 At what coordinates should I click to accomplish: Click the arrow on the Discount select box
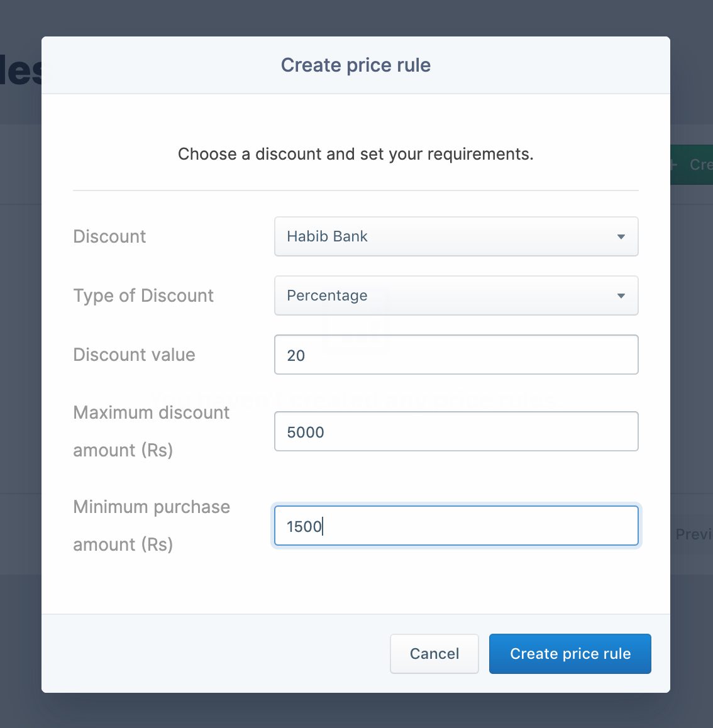click(621, 237)
